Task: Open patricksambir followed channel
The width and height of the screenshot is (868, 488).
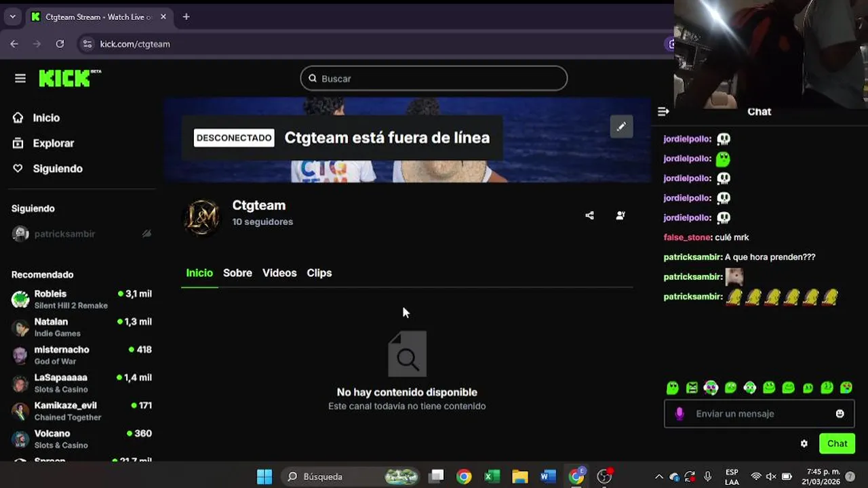Action: coord(81,234)
